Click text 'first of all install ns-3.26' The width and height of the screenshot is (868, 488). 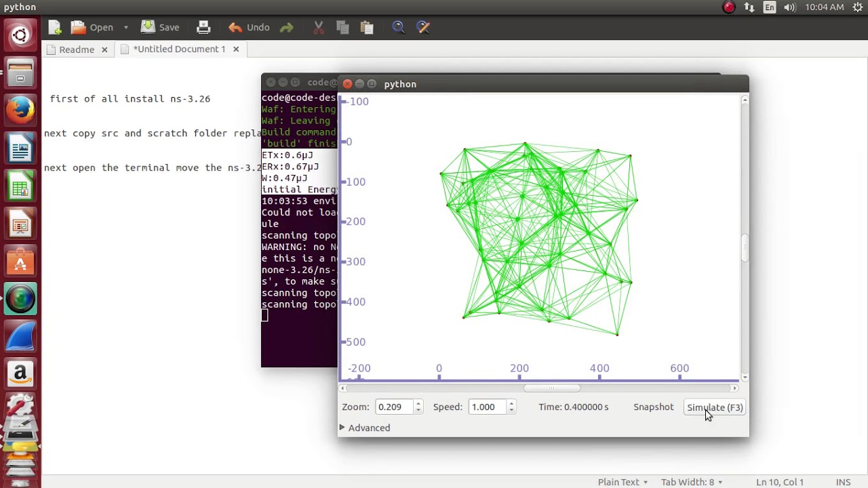130,98
